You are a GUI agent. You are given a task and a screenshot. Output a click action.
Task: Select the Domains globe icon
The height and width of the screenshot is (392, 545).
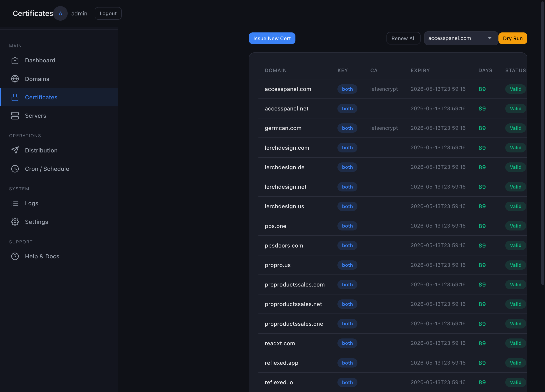15,79
